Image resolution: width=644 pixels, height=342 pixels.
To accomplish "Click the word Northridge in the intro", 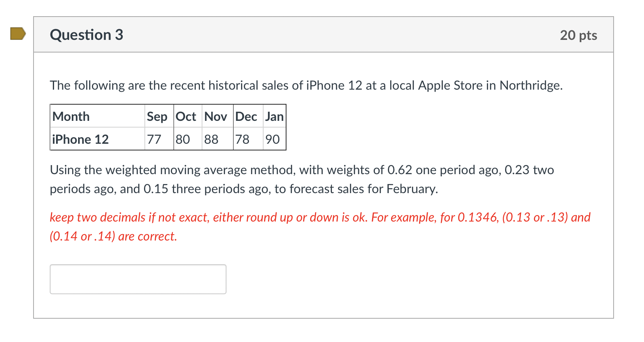I will (530, 85).
